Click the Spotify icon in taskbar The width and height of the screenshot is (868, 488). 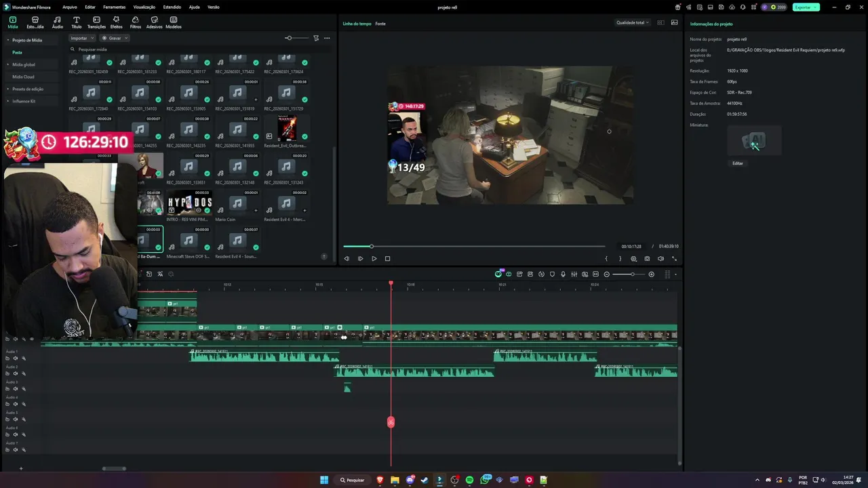469,480
